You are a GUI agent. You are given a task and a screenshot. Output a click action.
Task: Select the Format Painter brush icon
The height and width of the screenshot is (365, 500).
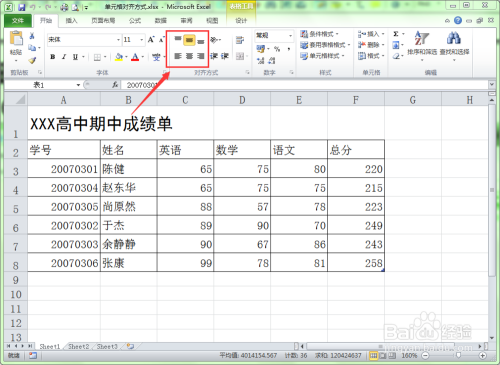pyautogui.click(x=32, y=60)
